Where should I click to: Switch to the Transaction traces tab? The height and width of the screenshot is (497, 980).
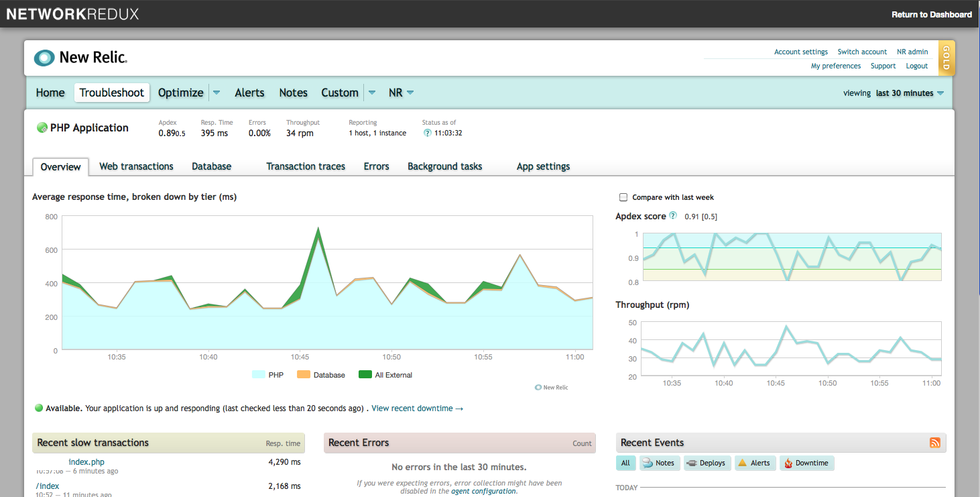(x=306, y=166)
